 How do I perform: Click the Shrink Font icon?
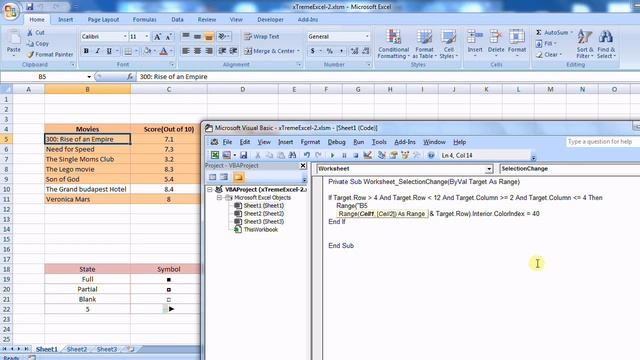pos(168,37)
